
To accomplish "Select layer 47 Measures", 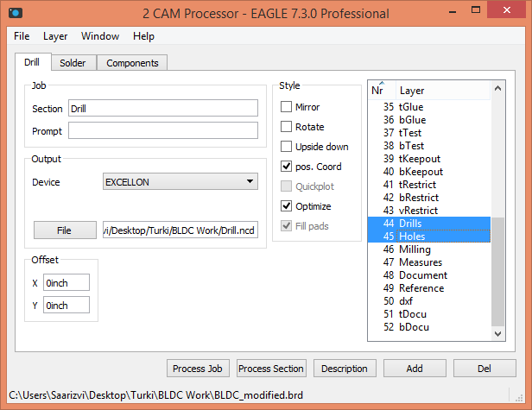I will coord(429,262).
